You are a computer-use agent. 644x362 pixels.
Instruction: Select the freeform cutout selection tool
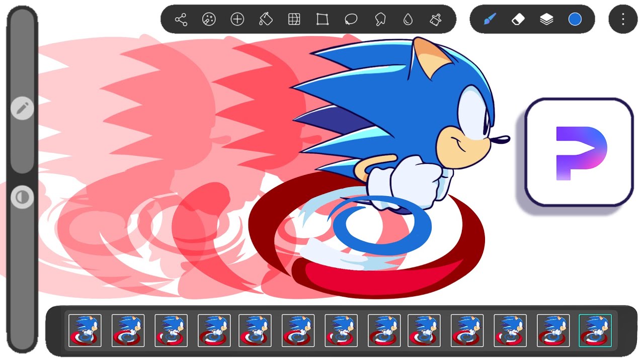point(380,20)
